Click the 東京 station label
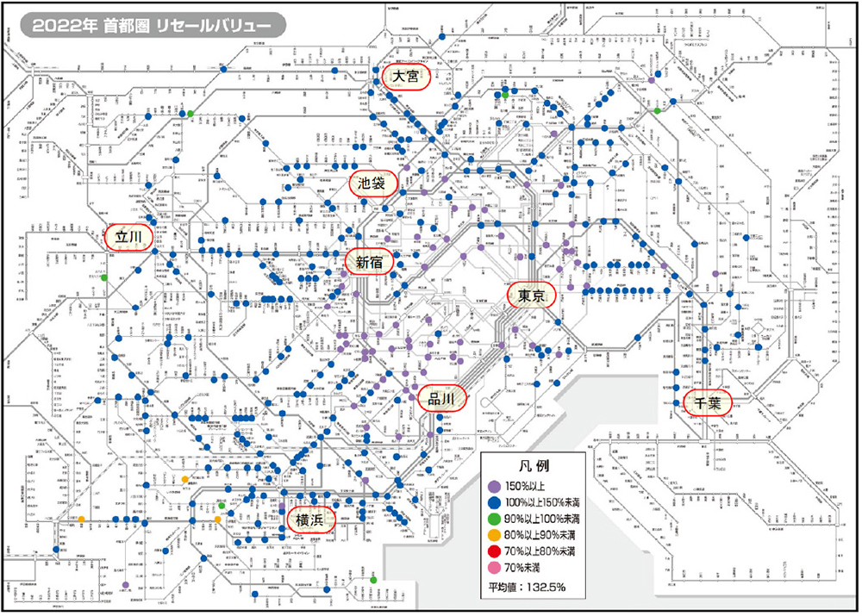Viewport: 862px width, 616px height. coord(531,296)
